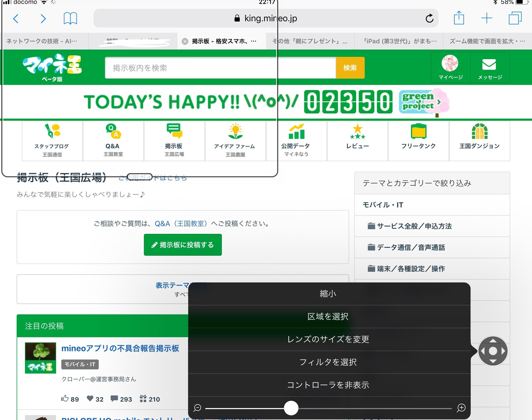The height and width of the screenshot is (420, 532).
Task: Tap the zoom controller joystick
Action: (493, 351)
